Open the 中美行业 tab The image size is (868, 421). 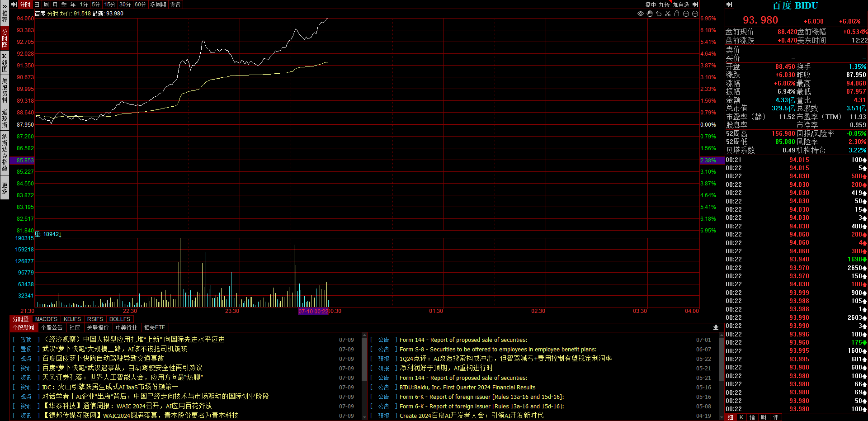click(x=126, y=327)
